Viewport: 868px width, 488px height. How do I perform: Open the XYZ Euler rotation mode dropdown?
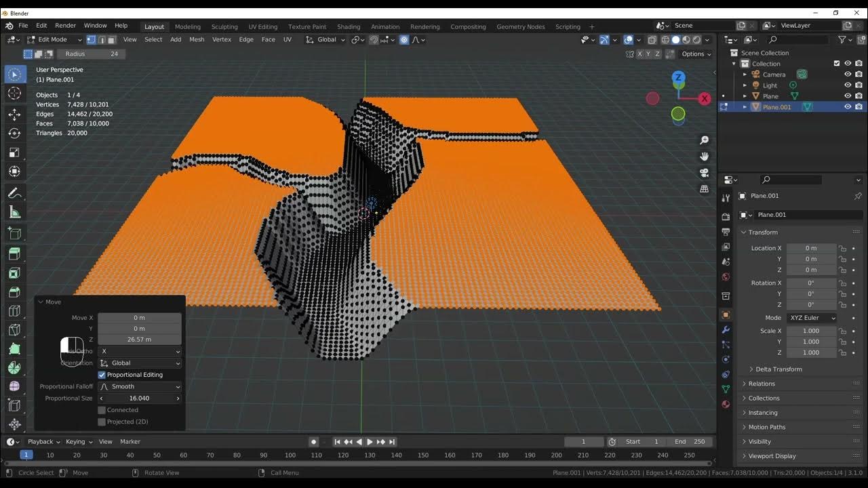click(x=812, y=318)
